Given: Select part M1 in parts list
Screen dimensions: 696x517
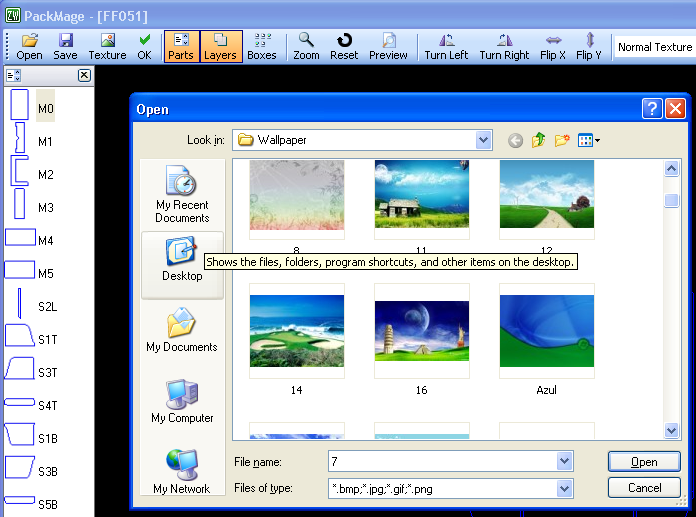Looking at the screenshot, I should pos(32,139).
